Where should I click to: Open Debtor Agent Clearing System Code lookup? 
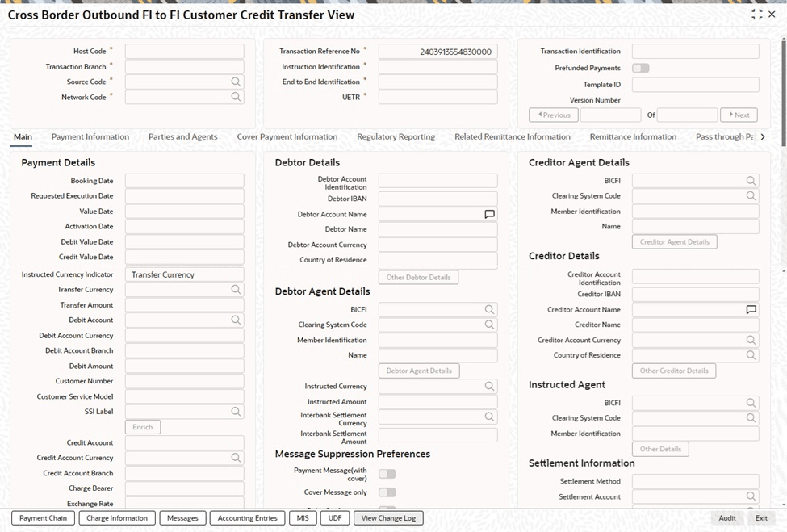pyautogui.click(x=489, y=325)
